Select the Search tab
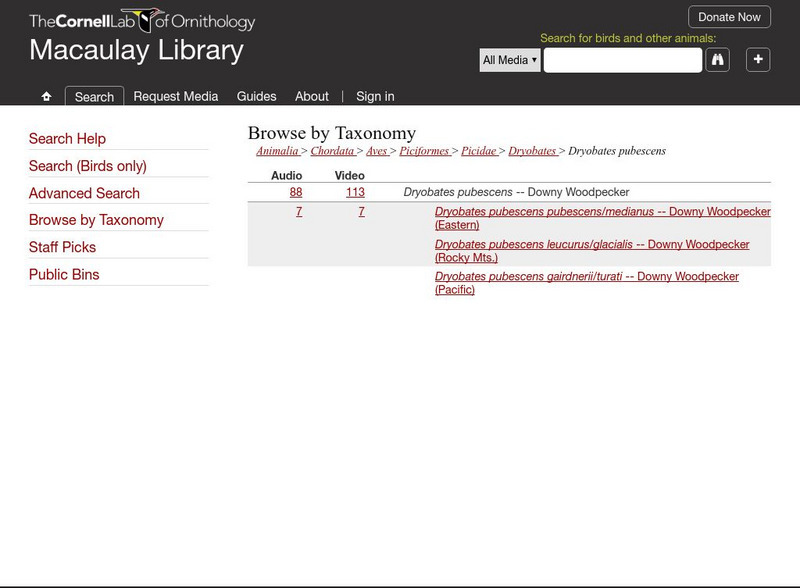Screen dimensions: 800x588 (94, 96)
